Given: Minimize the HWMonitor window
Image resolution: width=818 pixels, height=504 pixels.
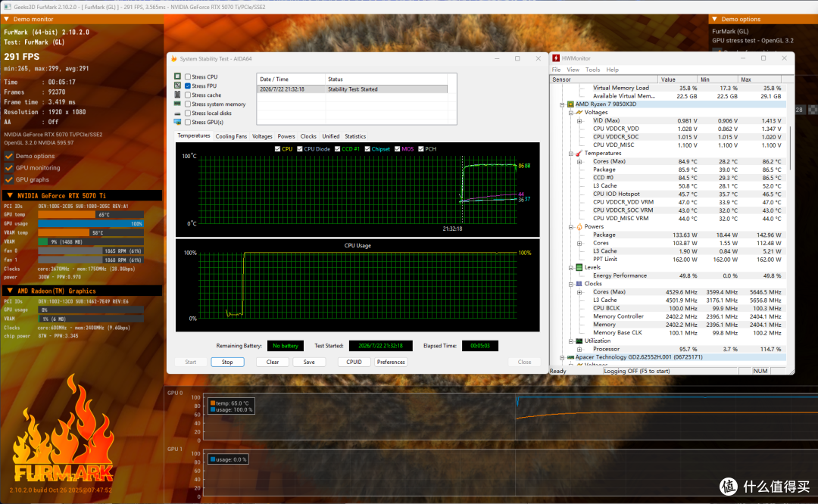Looking at the screenshot, I should coord(743,58).
